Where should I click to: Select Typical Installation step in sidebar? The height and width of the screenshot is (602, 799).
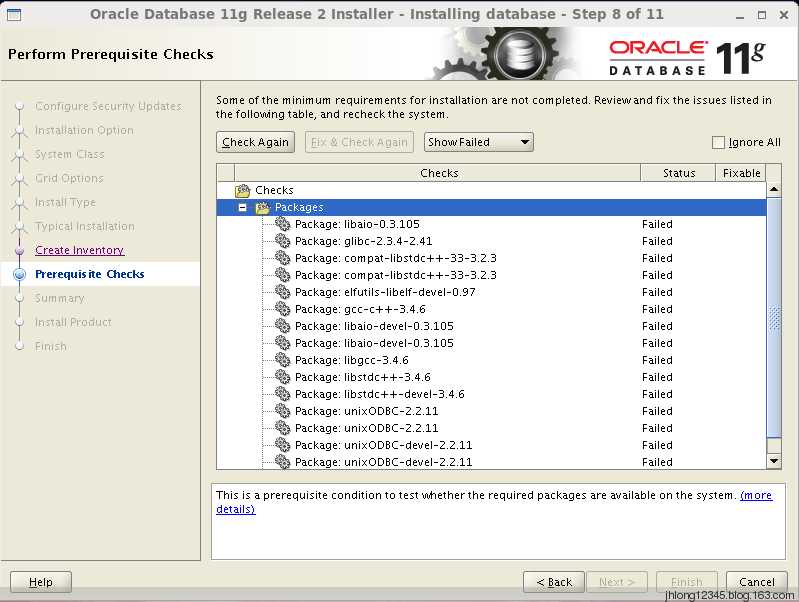click(x=85, y=226)
